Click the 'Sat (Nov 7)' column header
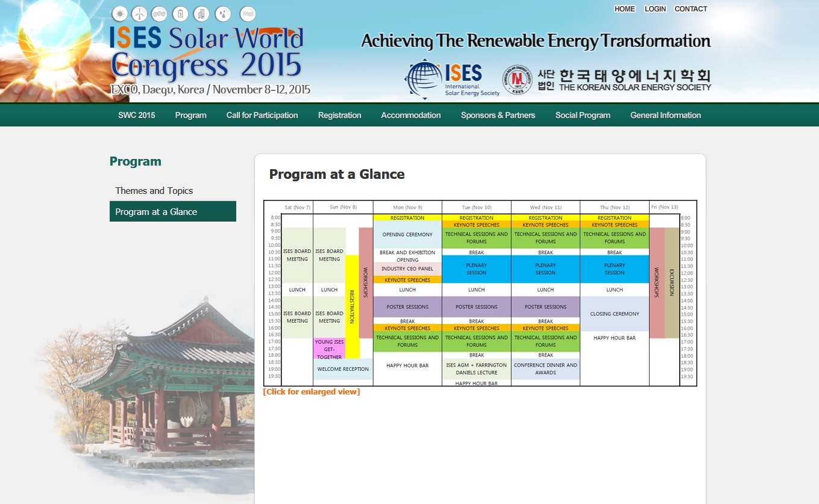This screenshot has width=819, height=504. pos(297,207)
